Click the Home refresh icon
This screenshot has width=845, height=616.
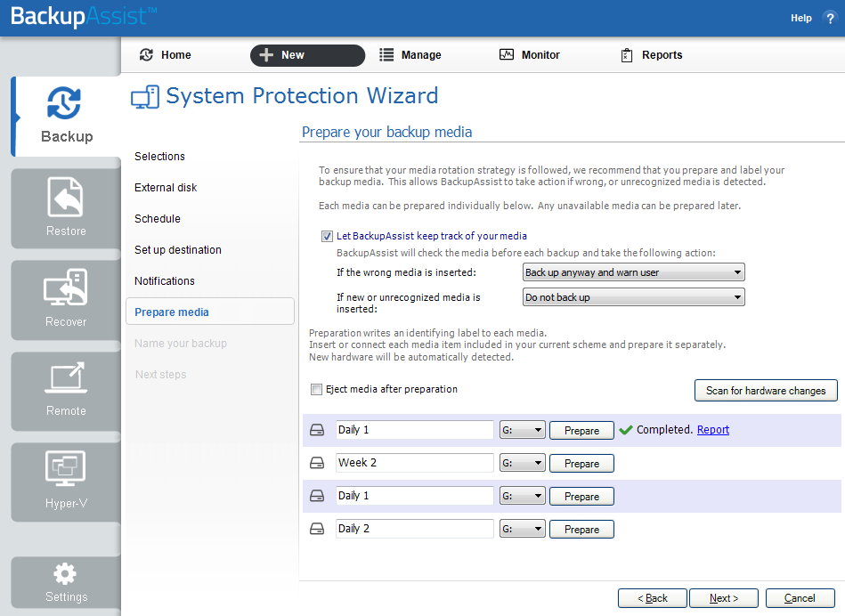pos(146,55)
